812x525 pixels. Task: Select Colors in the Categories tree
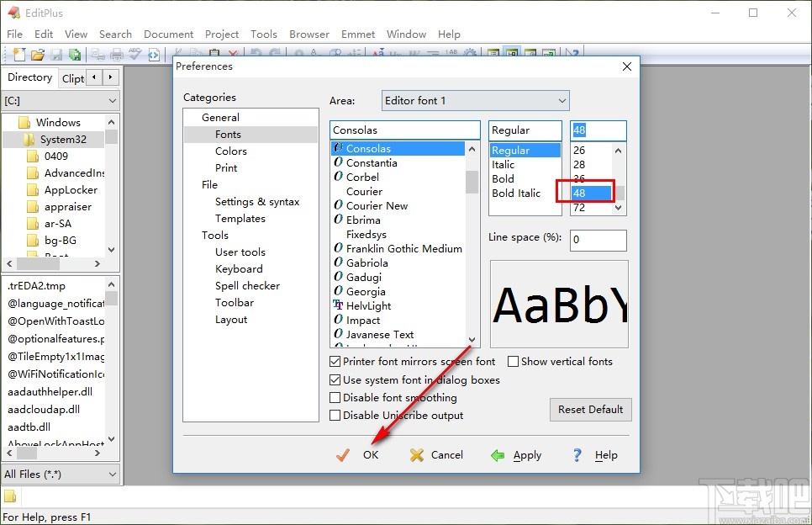(x=231, y=151)
